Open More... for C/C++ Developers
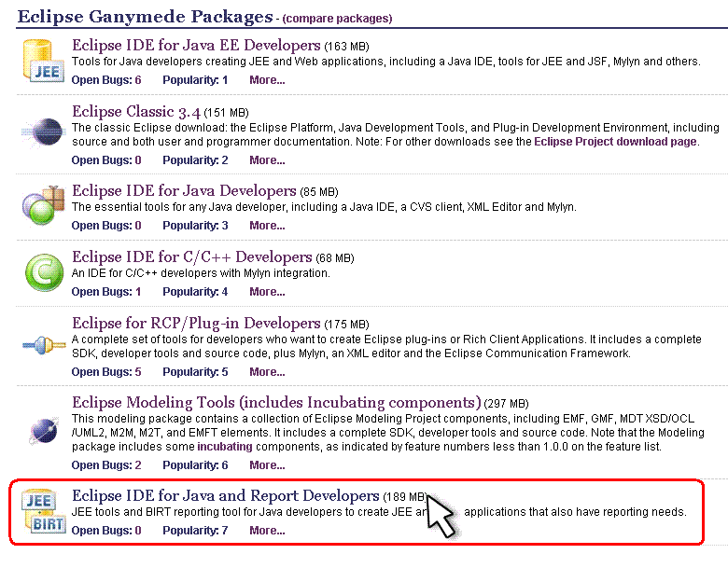This screenshot has width=728, height=568. (267, 292)
